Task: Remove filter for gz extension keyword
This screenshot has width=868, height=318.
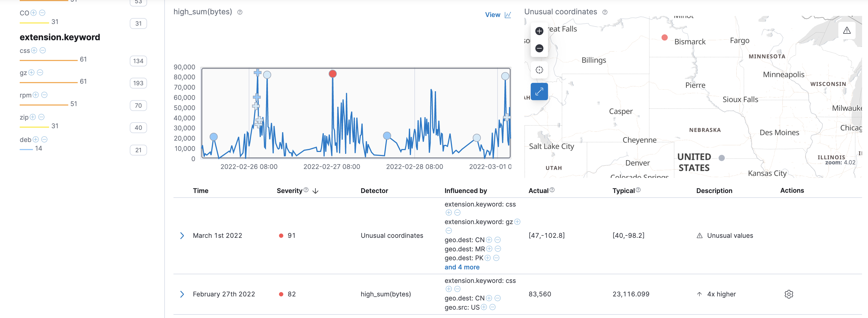Action: pyautogui.click(x=40, y=72)
